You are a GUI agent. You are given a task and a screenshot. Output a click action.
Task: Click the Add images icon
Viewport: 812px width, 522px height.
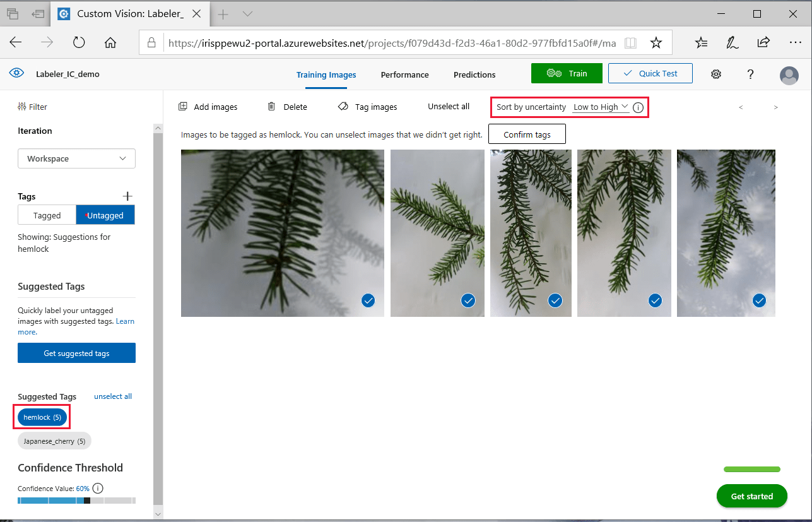183,106
